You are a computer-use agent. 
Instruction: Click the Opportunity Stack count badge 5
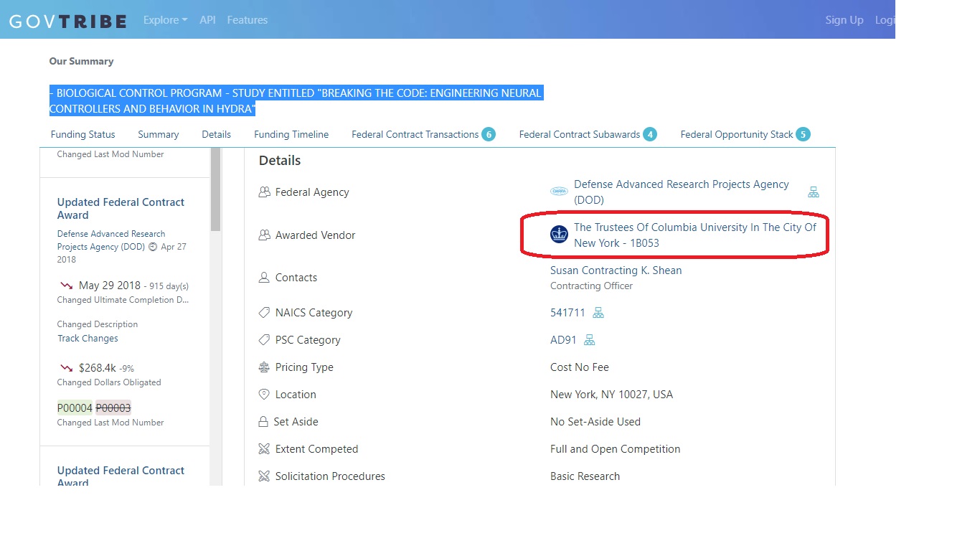(804, 134)
